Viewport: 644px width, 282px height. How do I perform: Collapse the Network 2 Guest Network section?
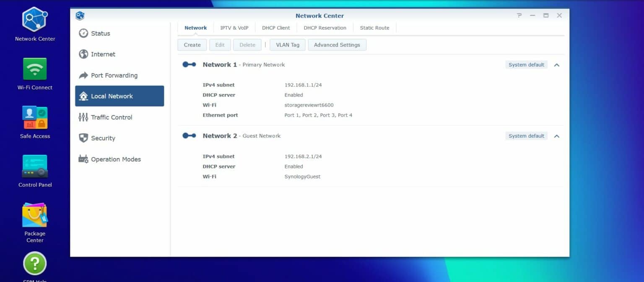556,136
